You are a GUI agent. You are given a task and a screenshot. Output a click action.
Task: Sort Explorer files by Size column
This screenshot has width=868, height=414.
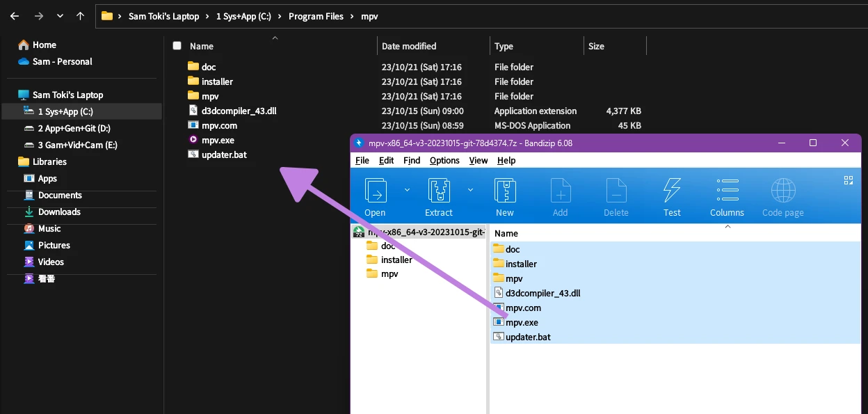coord(596,46)
